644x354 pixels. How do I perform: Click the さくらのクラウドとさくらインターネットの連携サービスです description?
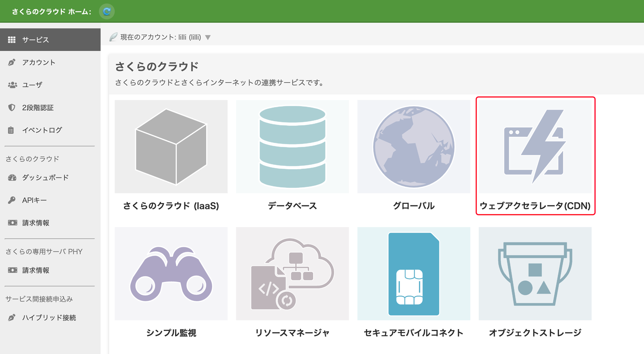pos(220,83)
